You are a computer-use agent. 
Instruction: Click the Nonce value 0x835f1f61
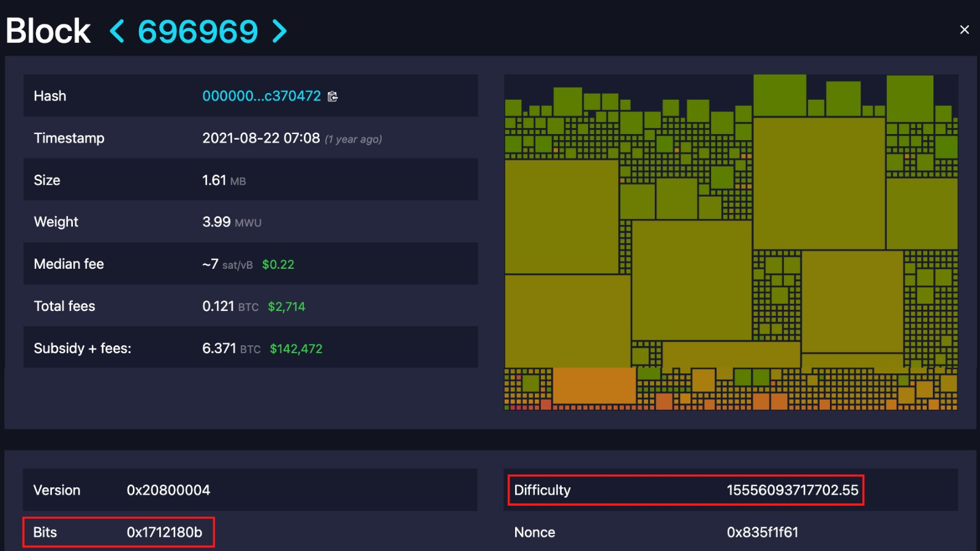[762, 533]
